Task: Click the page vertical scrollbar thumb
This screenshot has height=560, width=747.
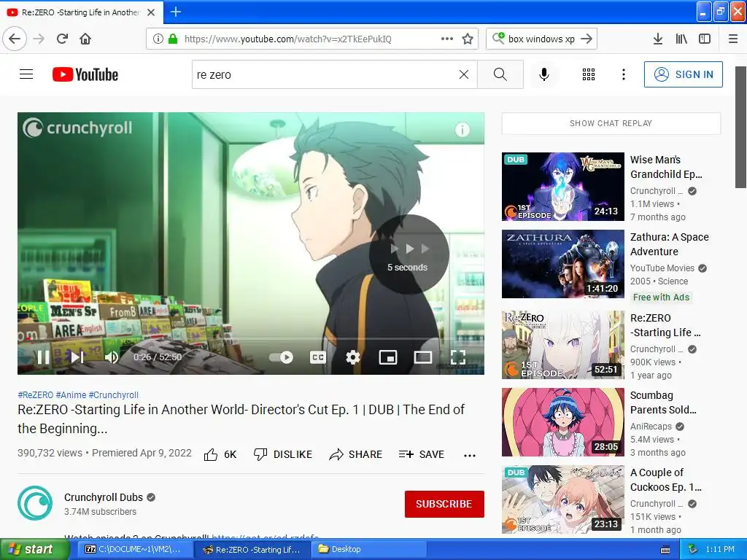Action: click(741, 127)
